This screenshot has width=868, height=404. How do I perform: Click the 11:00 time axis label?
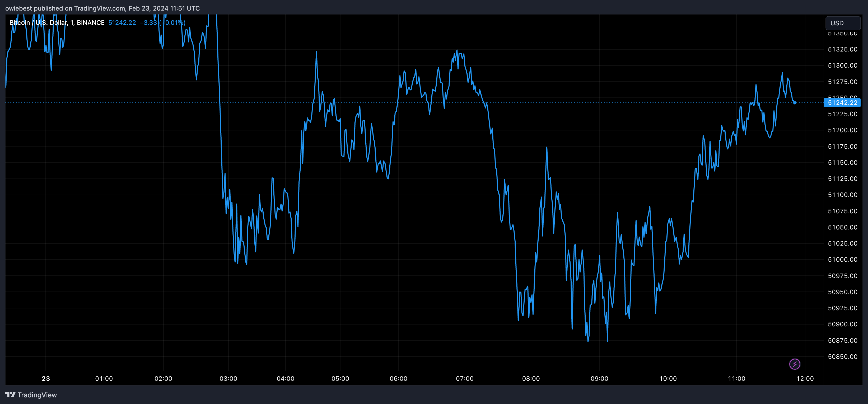(737, 378)
